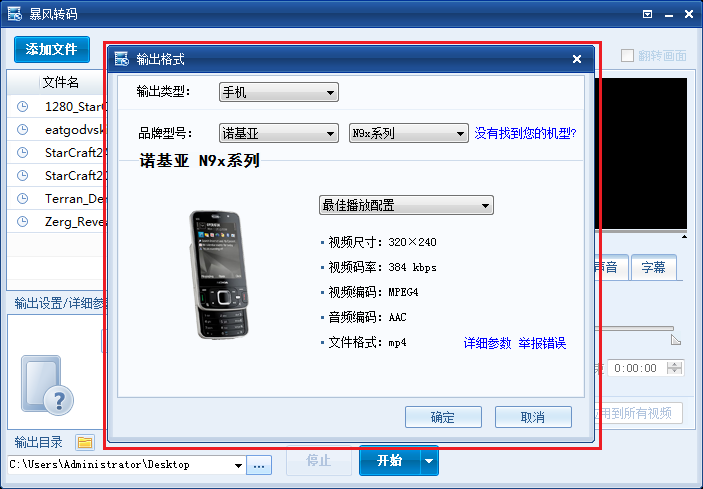Select the Terran_De file name

point(74,198)
